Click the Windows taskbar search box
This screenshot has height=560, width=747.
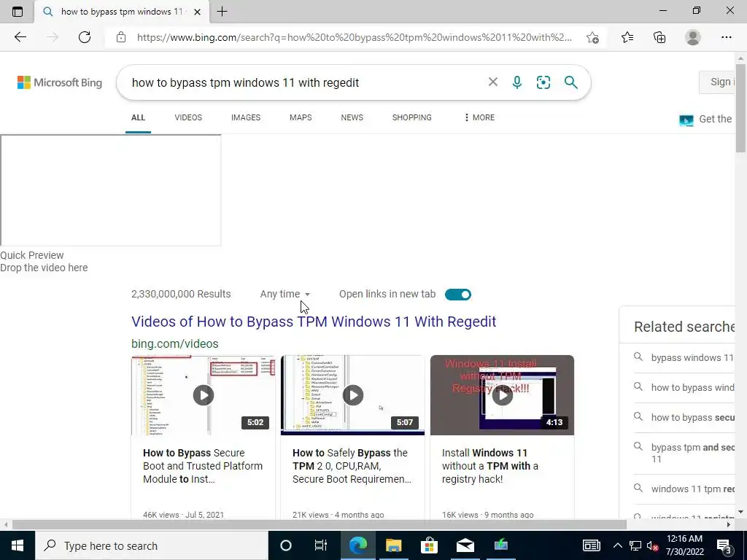point(152,545)
